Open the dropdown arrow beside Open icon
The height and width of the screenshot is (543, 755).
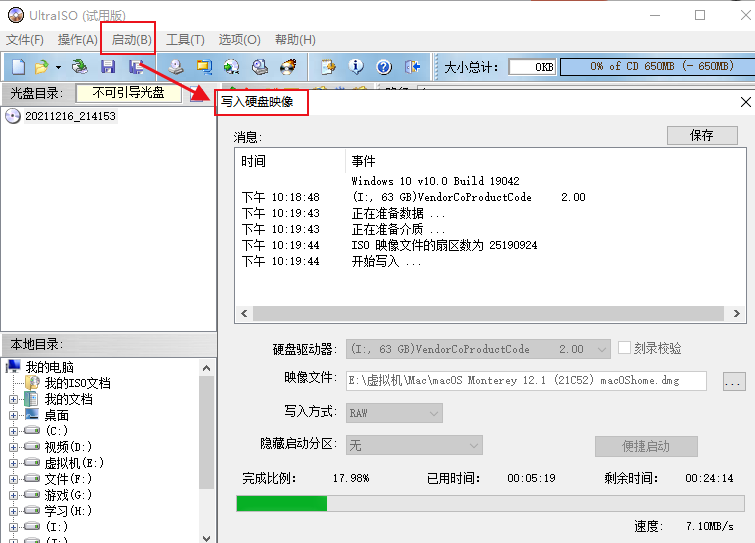[x=58, y=67]
